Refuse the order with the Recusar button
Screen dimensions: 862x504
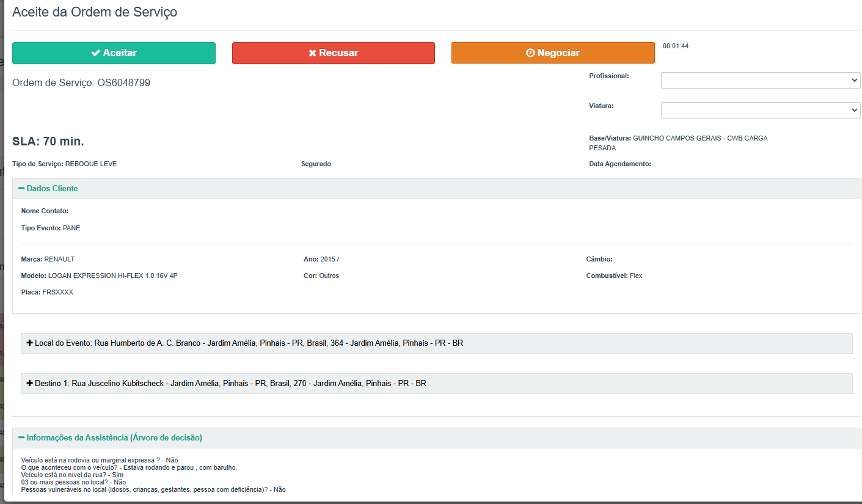[x=334, y=53]
